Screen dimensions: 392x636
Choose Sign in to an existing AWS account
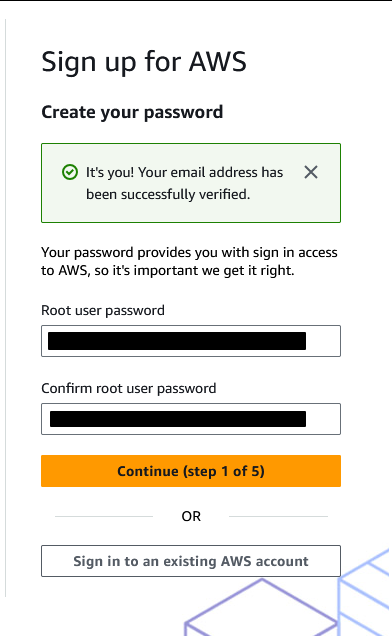[x=191, y=561]
